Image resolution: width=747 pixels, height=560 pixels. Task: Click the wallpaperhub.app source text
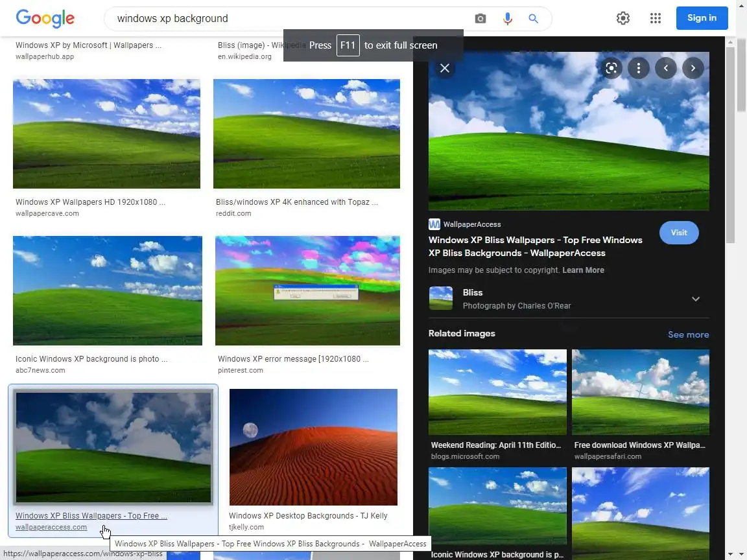point(44,56)
